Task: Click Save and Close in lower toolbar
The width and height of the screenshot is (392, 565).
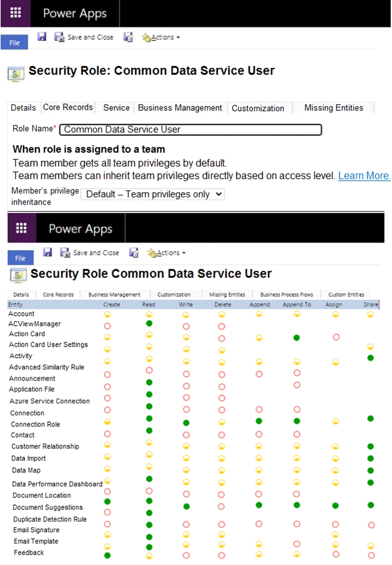Action: (90, 253)
